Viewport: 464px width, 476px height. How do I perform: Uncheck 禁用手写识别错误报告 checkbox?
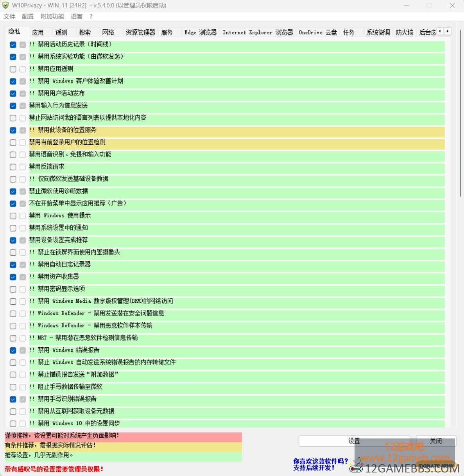[x=13, y=399]
